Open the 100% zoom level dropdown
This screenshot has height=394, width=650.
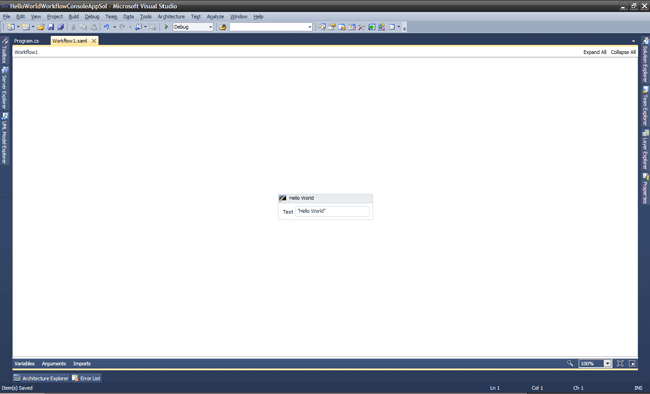(x=607, y=363)
